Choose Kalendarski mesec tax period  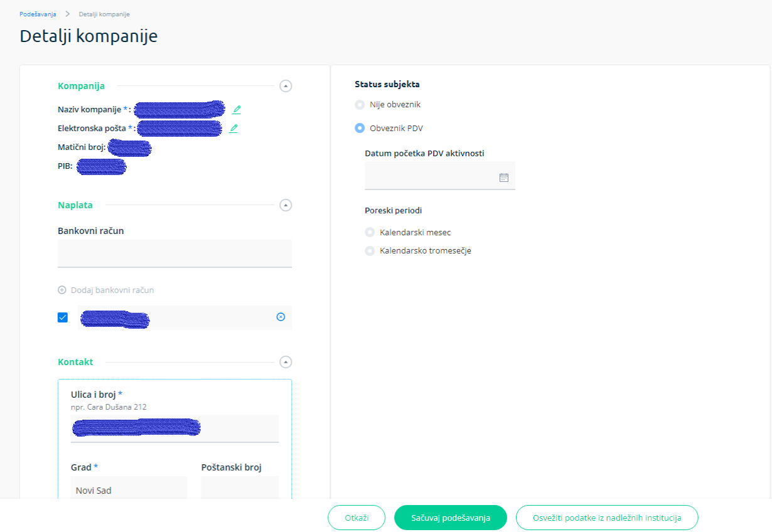(x=370, y=232)
